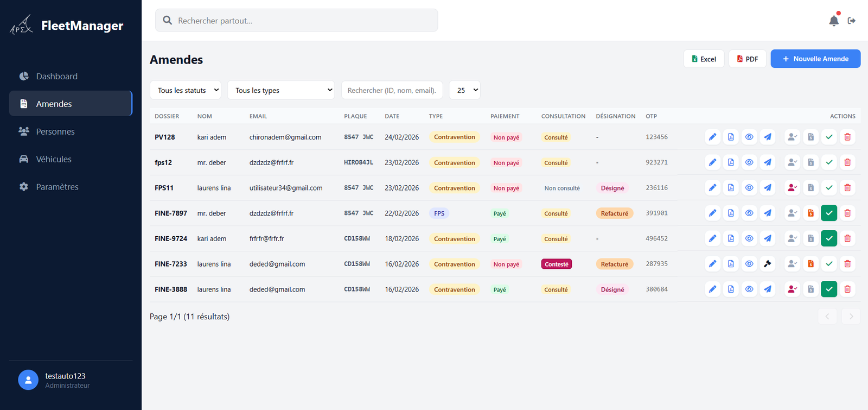Click the Contesté badge in FINE-7233 row
868x410 pixels.
557,264
